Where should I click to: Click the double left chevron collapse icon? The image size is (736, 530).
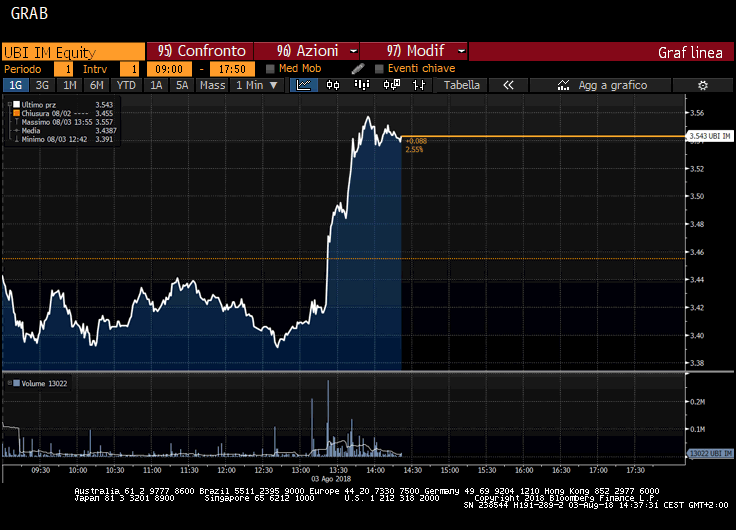pyautogui.click(x=508, y=85)
